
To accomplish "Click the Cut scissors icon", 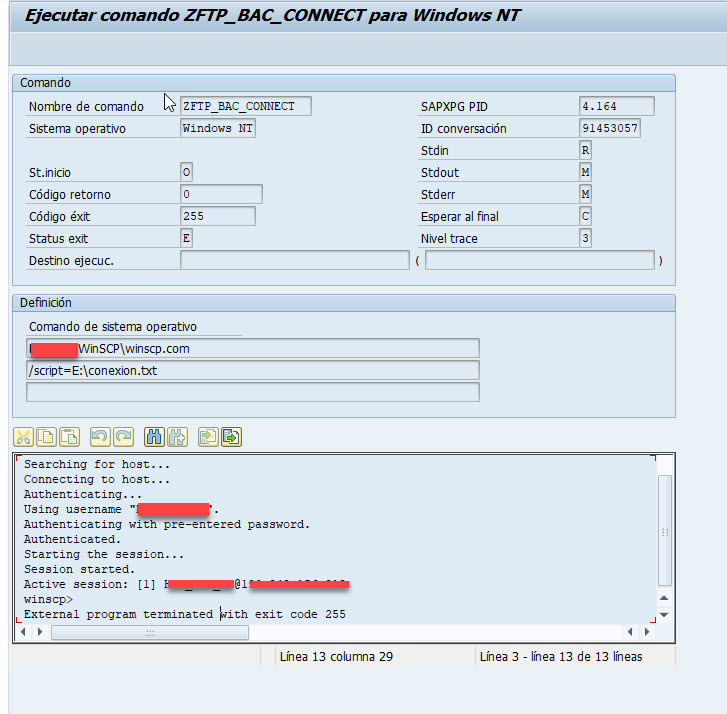I will (23, 436).
